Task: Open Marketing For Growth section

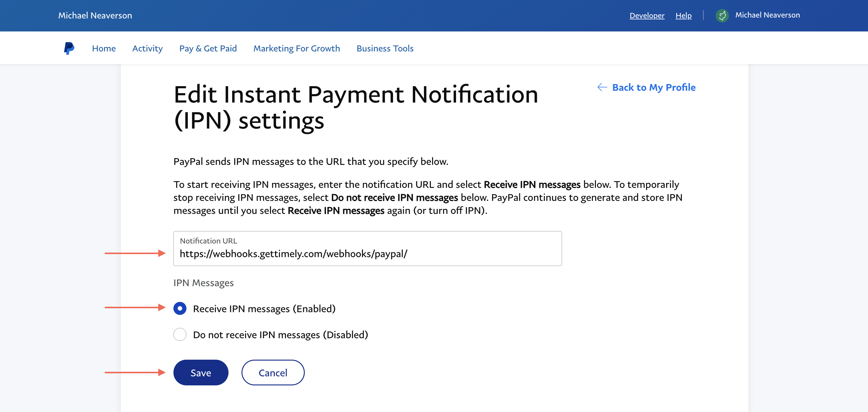Action: pyautogui.click(x=297, y=48)
